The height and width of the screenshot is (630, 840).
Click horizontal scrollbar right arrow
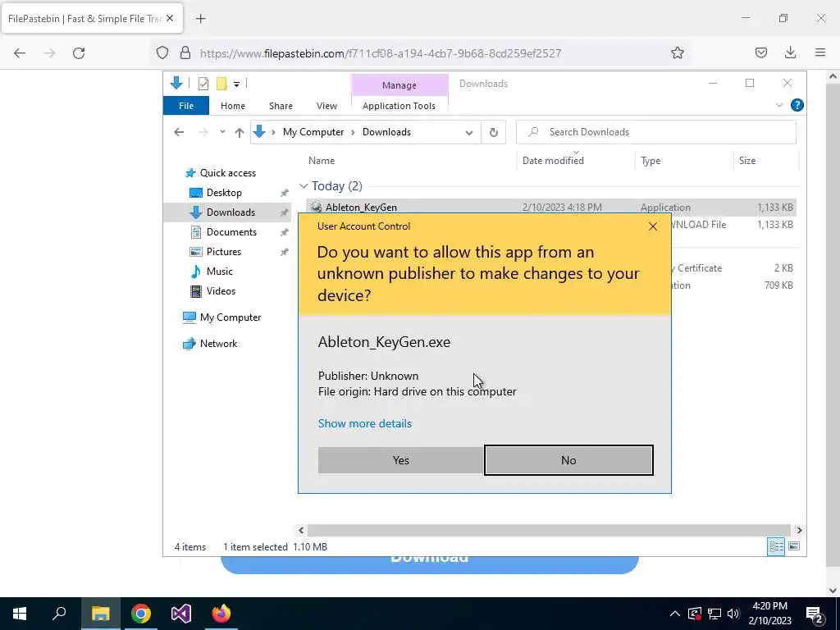[x=799, y=531]
